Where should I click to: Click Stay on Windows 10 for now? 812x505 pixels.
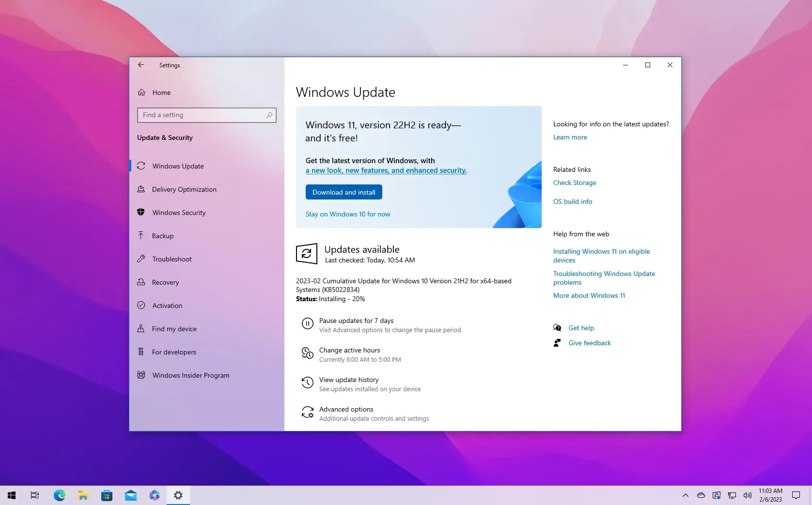tap(348, 214)
